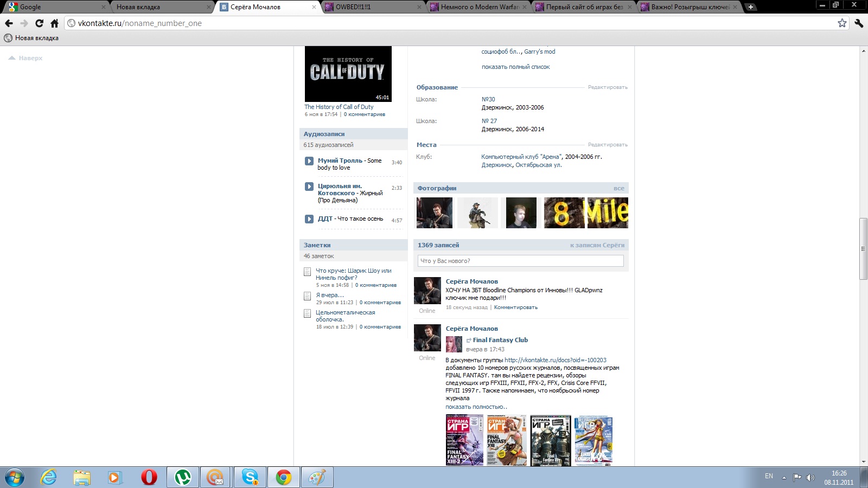Go to the browser home page
868x488 pixels.
[x=54, y=23]
